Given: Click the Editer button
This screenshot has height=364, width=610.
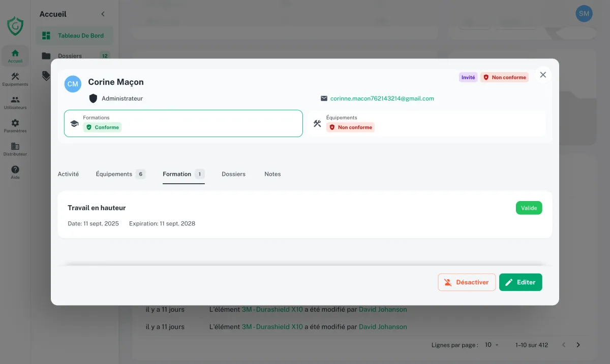Looking at the screenshot, I should (521, 282).
